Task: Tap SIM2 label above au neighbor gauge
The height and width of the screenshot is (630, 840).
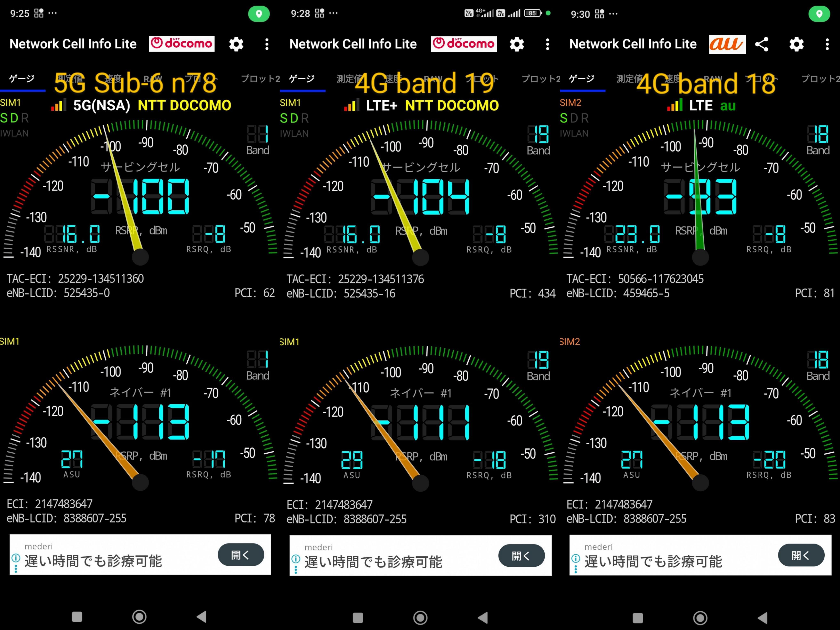Action: tap(570, 342)
